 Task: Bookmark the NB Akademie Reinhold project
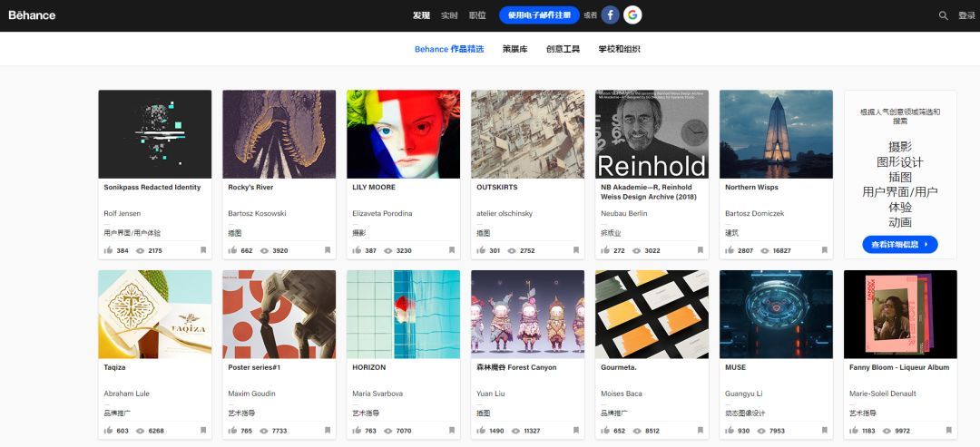point(701,250)
